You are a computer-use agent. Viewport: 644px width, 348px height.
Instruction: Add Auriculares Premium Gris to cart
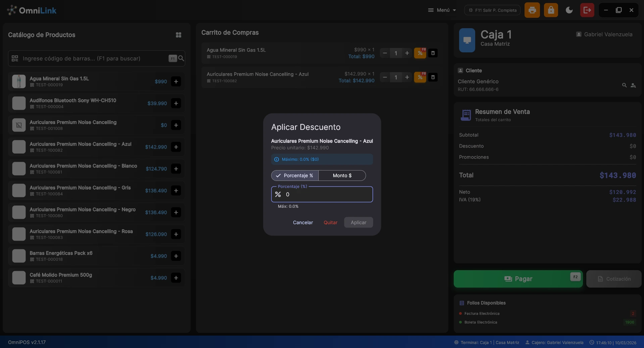[x=176, y=191]
